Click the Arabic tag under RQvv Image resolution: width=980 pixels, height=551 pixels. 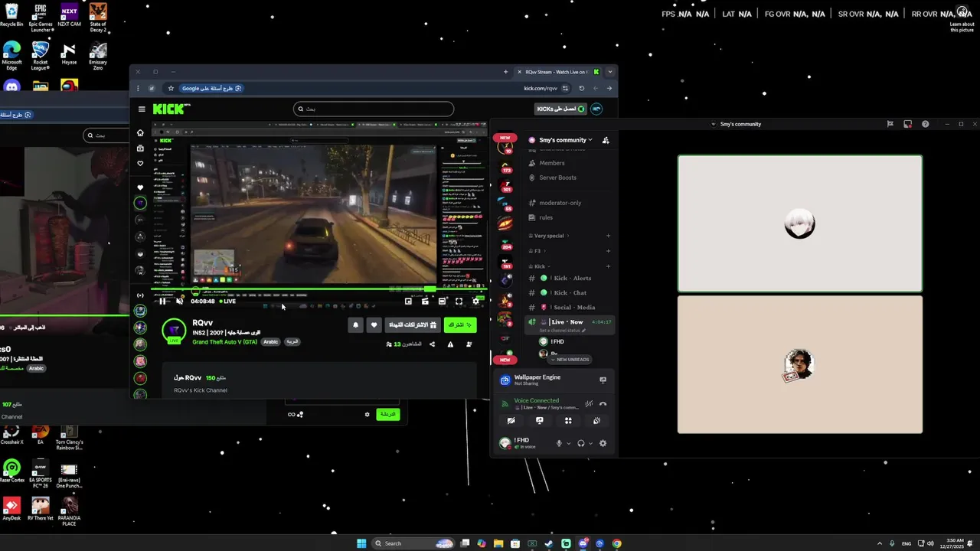[271, 342]
